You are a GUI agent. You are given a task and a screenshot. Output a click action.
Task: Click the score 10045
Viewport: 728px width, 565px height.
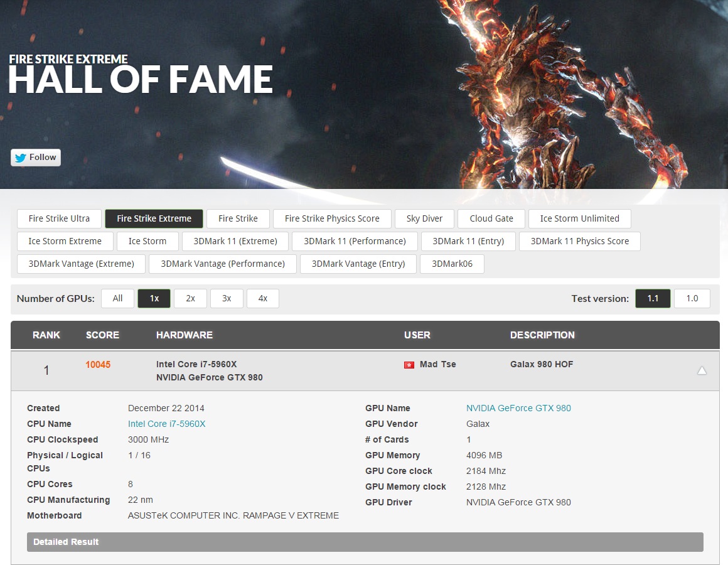(x=98, y=365)
